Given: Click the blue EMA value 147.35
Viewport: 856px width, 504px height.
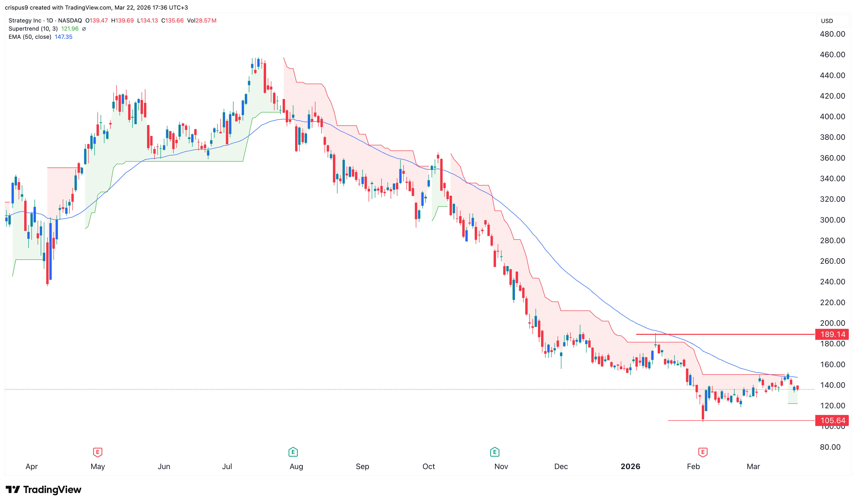Looking at the screenshot, I should [63, 37].
